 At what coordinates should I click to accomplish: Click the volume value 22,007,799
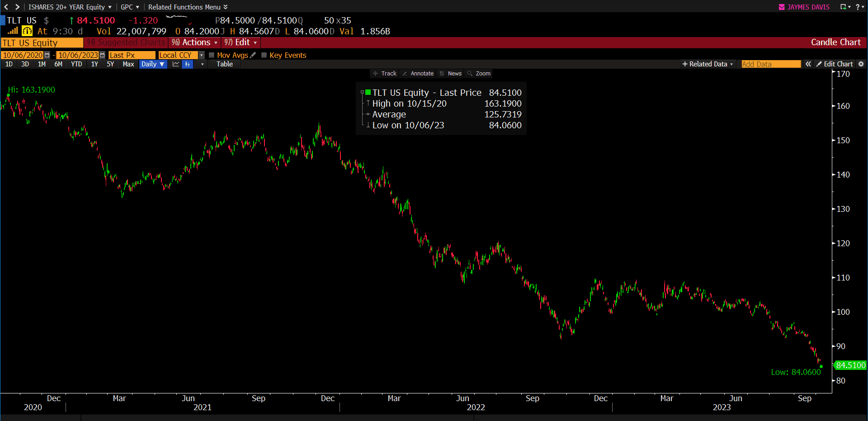(x=142, y=32)
